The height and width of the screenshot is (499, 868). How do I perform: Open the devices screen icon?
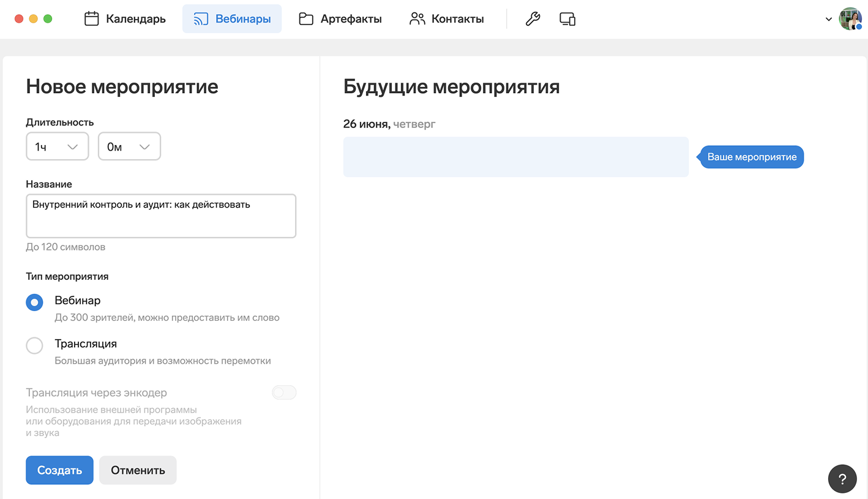tap(567, 19)
